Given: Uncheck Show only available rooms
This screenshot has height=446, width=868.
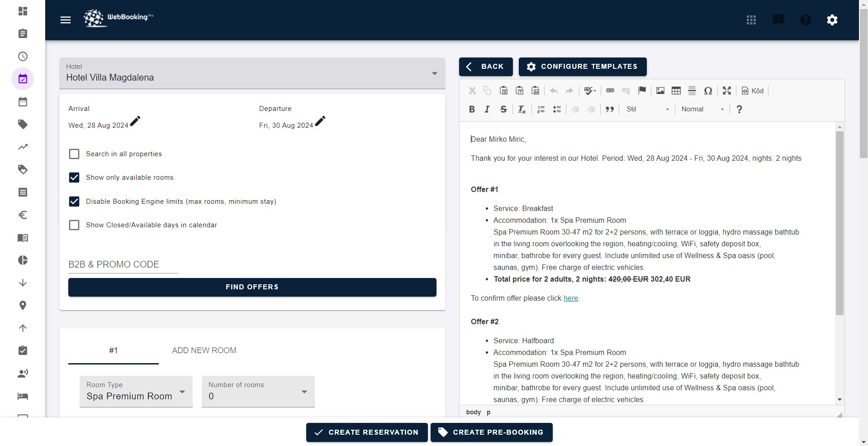Looking at the screenshot, I should pos(74,177).
